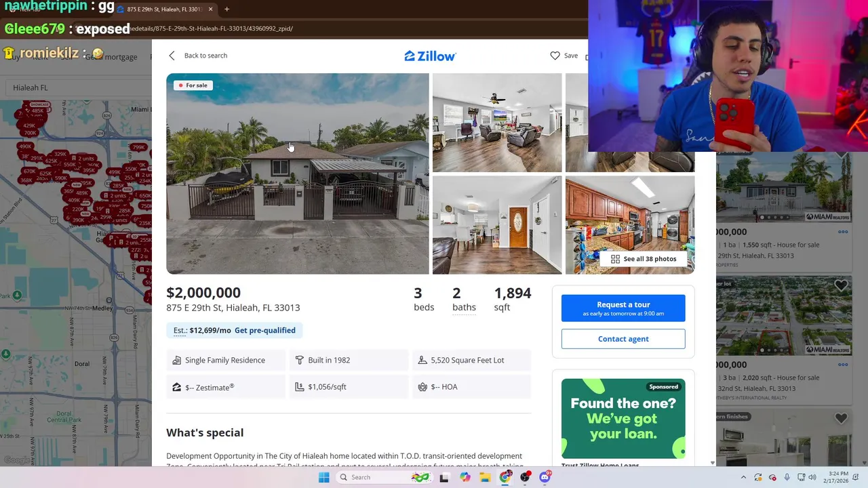Click the address 875 E 29th St text
This screenshot has width=868, height=488.
click(233, 308)
